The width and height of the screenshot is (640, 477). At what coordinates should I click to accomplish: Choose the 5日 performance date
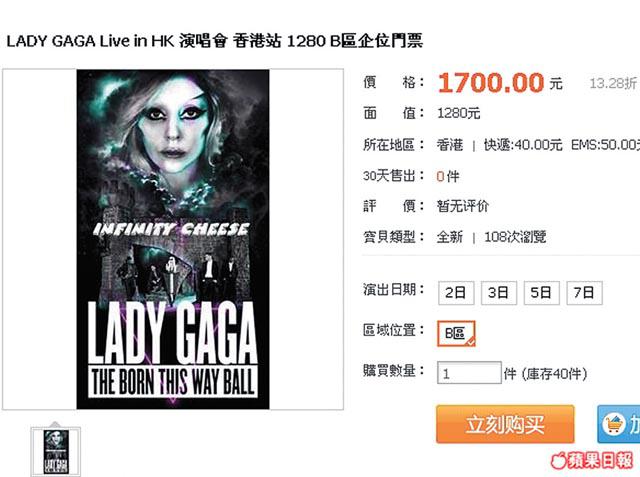[541, 293]
